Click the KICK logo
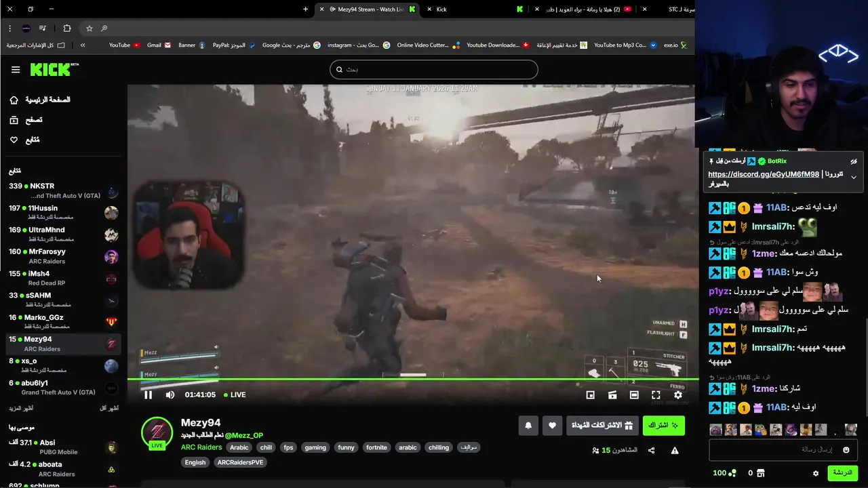 [54, 69]
